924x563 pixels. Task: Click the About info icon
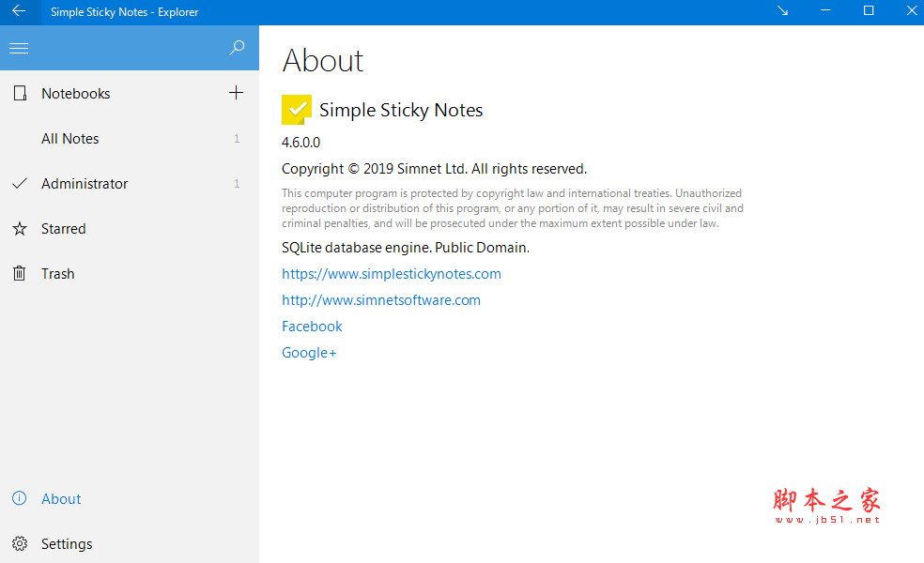coord(20,499)
